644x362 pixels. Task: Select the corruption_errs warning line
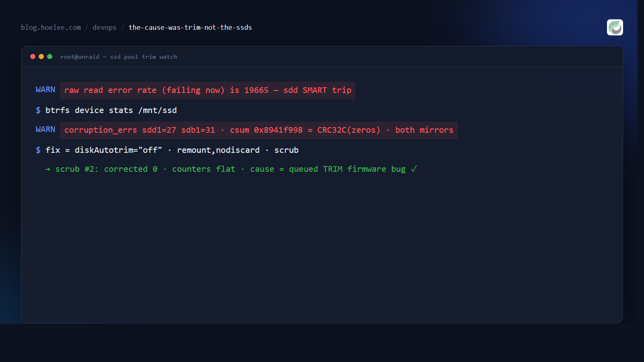259,130
